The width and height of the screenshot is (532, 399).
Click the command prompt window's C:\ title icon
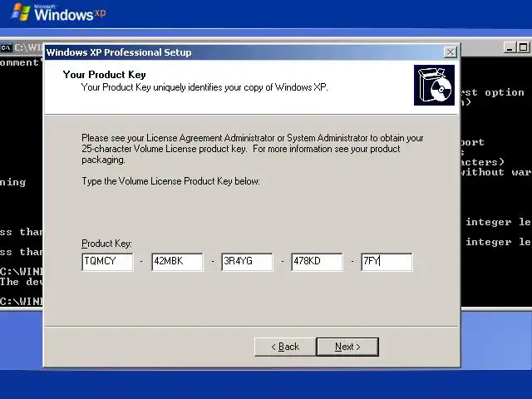[6, 47]
